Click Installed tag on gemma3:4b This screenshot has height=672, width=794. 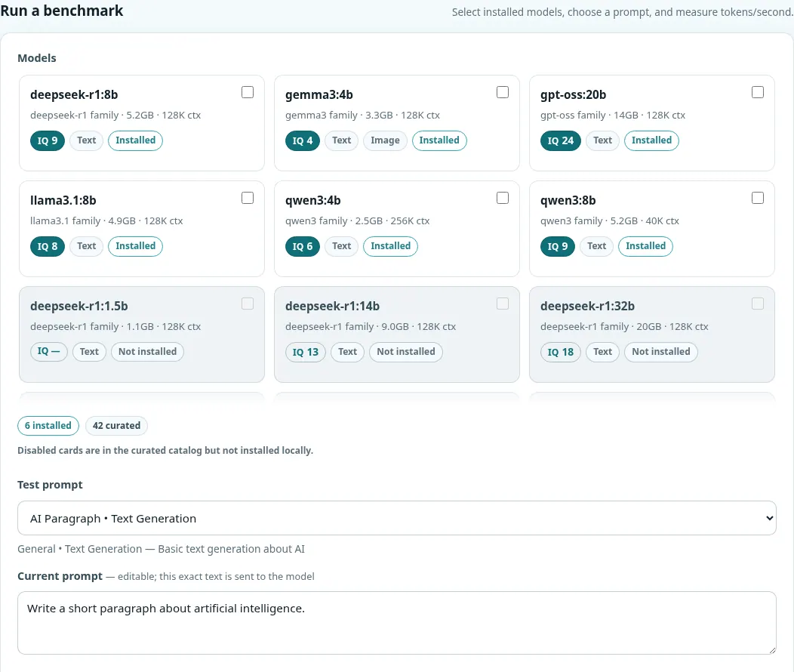(439, 140)
